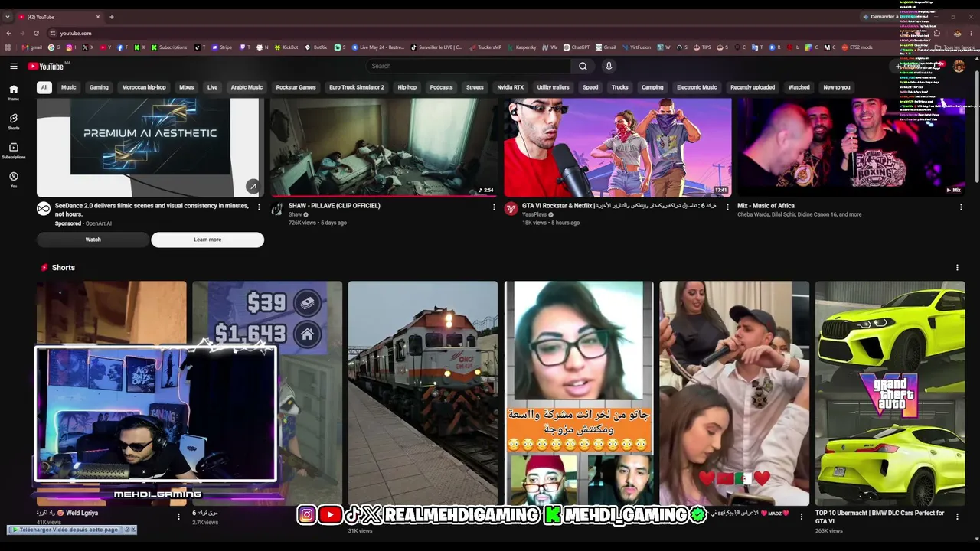Open the Shaw channel avatar
The height and width of the screenshot is (551, 980).
pyautogui.click(x=277, y=209)
